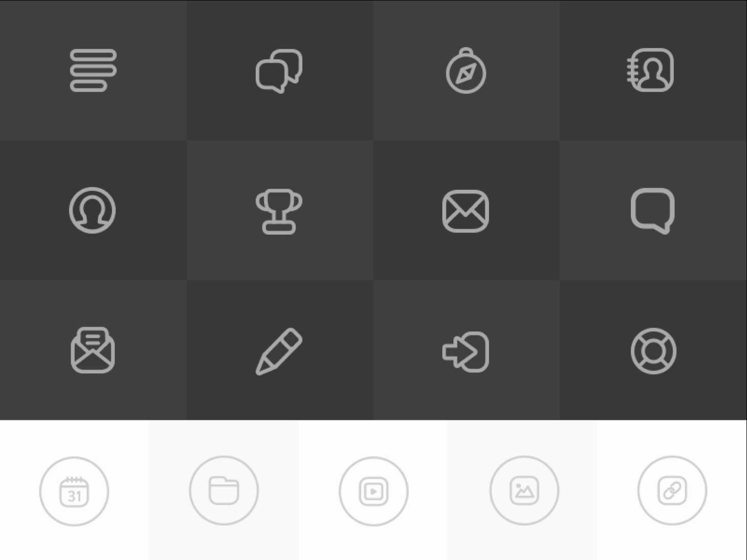The height and width of the screenshot is (560, 747).
Task: Select the image picture round button
Action: click(524, 490)
